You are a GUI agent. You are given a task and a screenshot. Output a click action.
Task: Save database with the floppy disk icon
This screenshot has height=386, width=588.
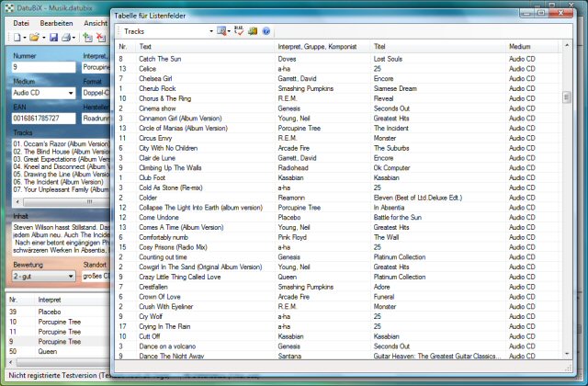click(53, 38)
